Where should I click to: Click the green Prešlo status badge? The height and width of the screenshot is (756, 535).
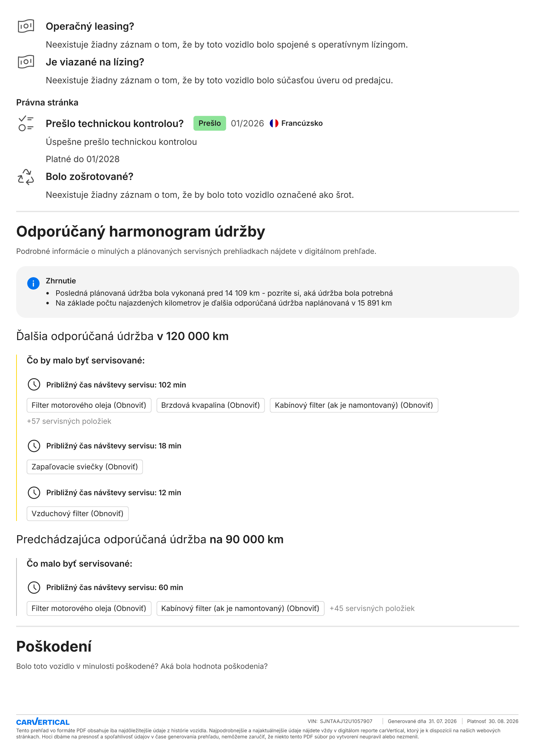[209, 123]
